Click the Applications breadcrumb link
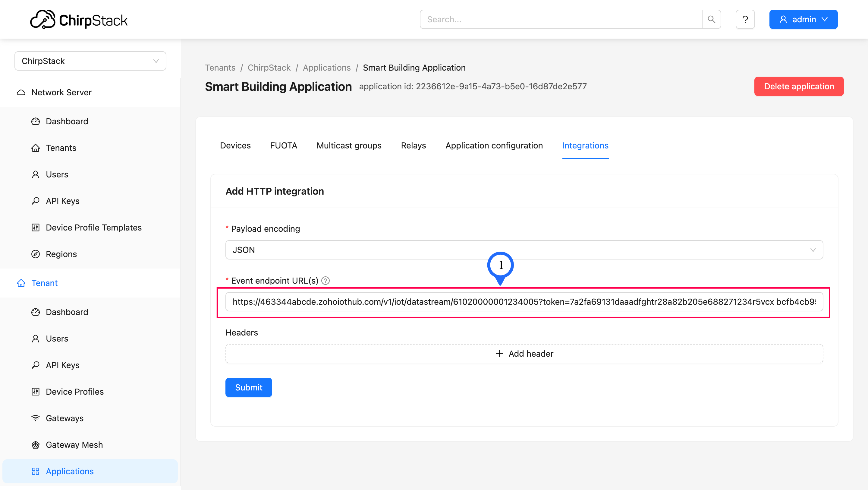The width and height of the screenshot is (868, 490). [x=326, y=68]
